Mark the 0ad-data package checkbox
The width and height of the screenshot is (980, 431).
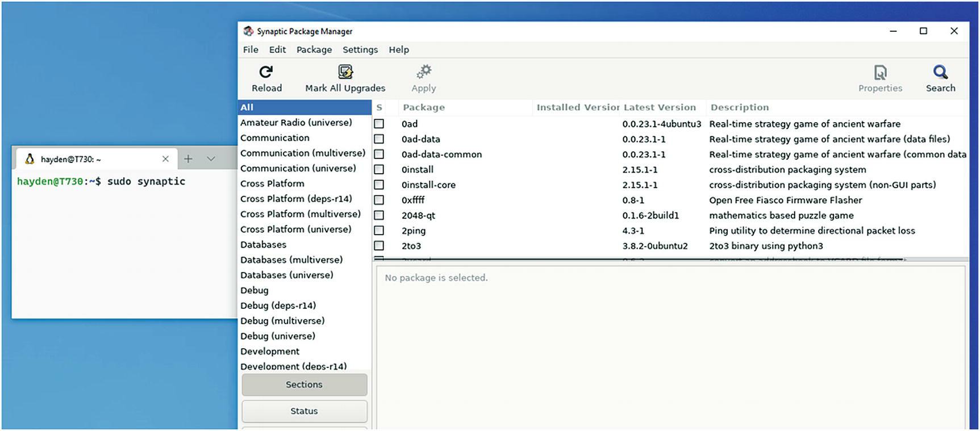379,139
